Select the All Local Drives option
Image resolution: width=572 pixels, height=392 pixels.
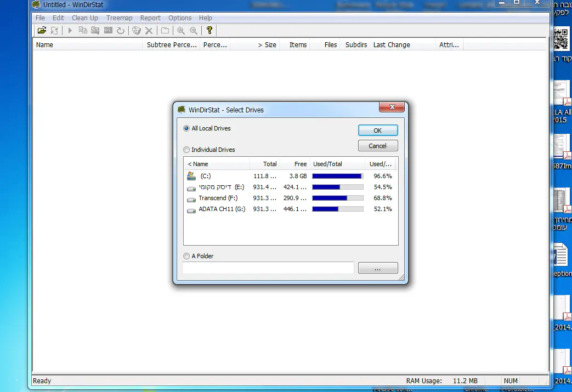pos(186,128)
